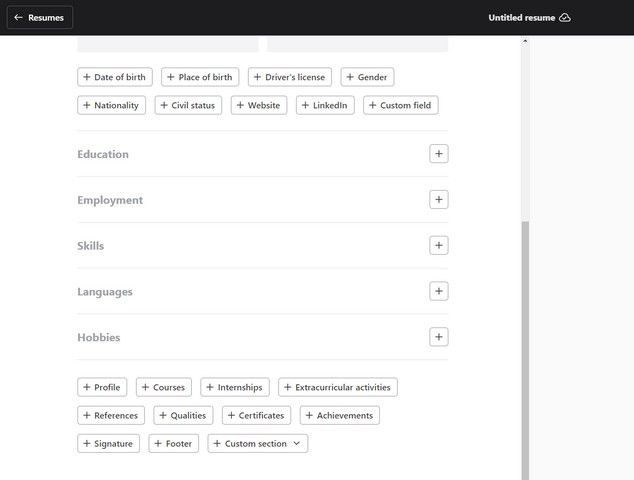634x480 pixels.
Task: Add a Custom field to personal details
Action: (x=401, y=105)
